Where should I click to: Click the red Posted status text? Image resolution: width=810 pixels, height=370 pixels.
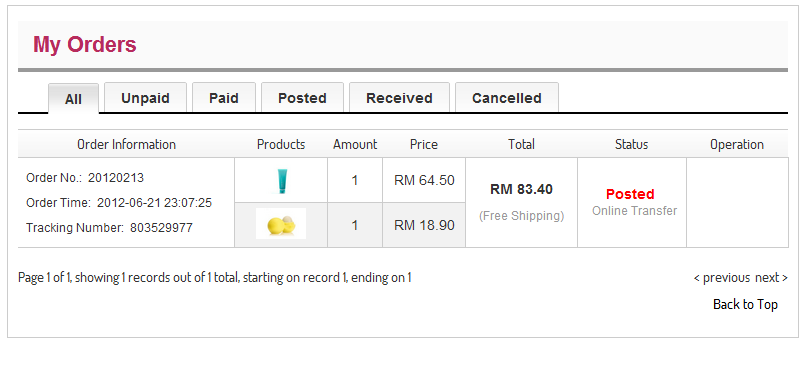(630, 194)
